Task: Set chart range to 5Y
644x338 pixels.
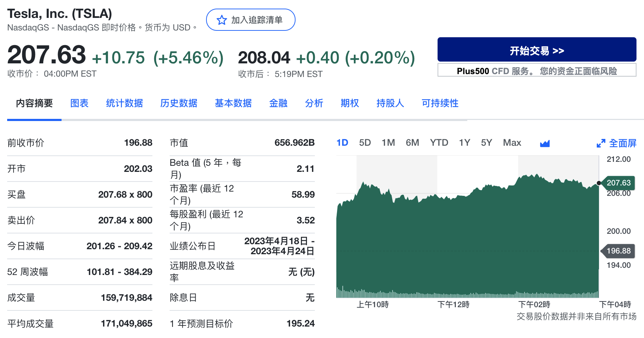Action: click(487, 143)
